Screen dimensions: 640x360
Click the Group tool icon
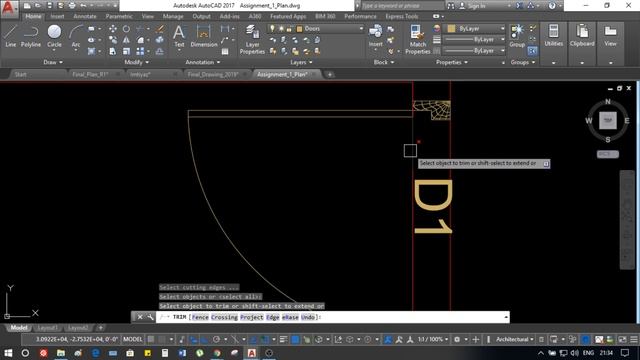click(517, 36)
